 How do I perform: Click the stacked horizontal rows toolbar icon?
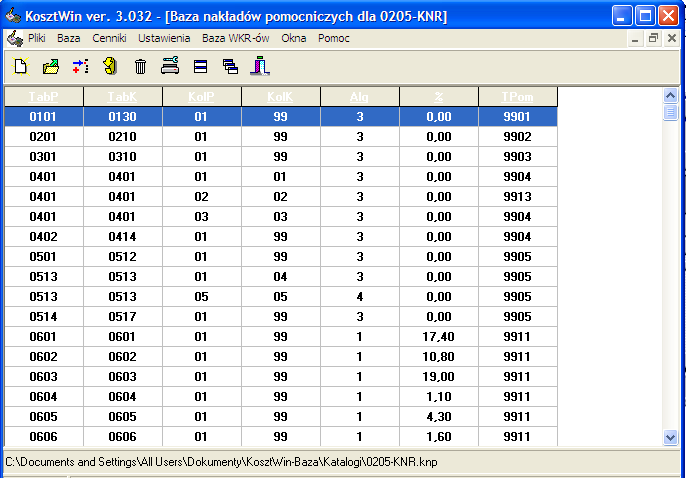200,67
